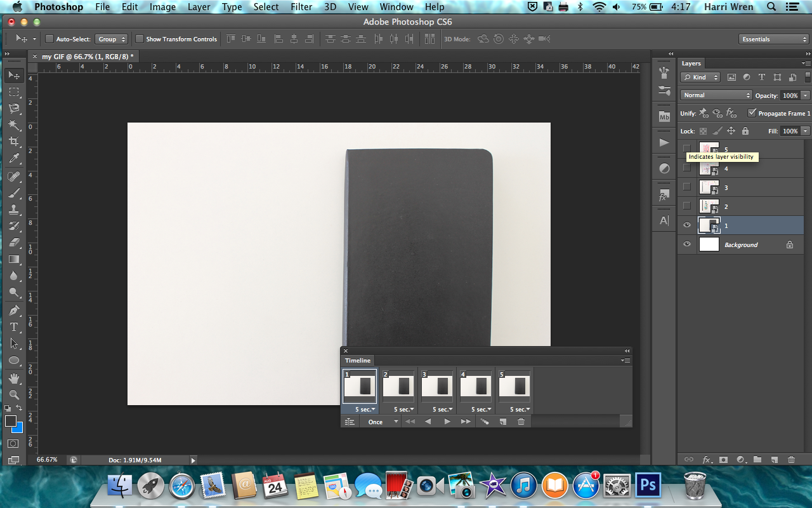This screenshot has height=508, width=812.
Task: Change the Once looping option
Action: tap(383, 422)
